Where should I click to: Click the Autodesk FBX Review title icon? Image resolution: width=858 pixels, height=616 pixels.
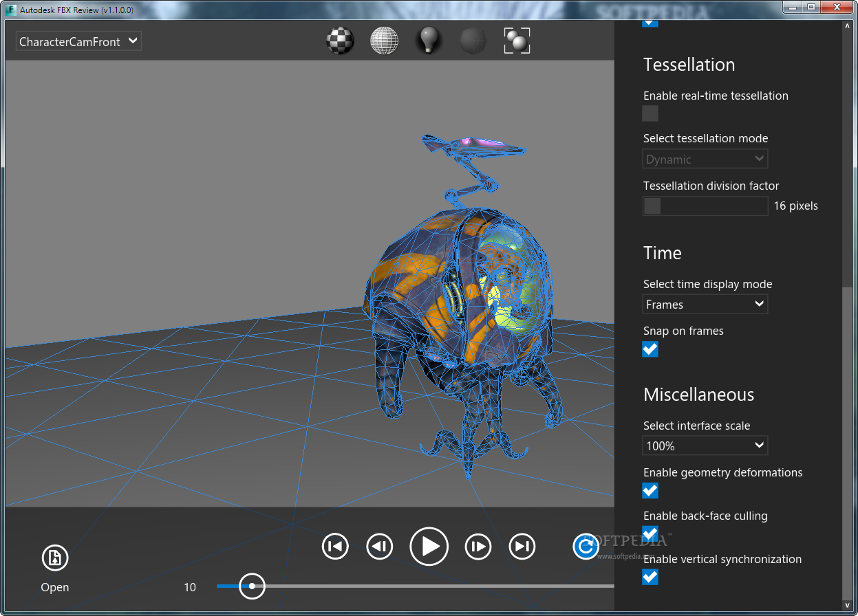[11, 10]
